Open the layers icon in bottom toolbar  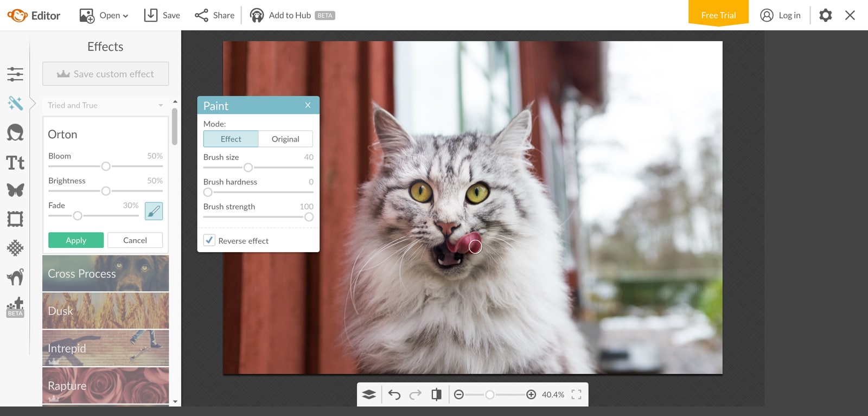coord(369,395)
